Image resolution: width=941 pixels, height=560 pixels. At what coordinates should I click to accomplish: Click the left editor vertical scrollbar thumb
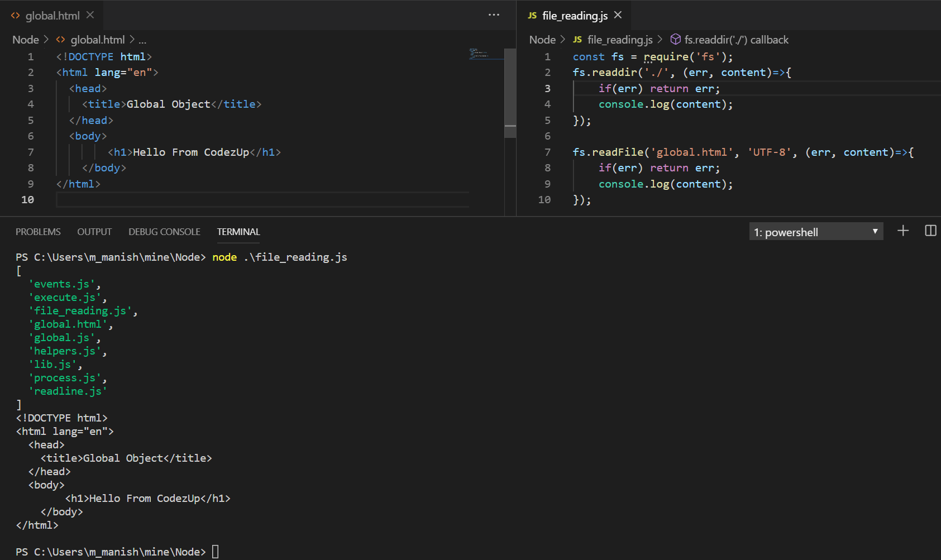click(x=510, y=93)
